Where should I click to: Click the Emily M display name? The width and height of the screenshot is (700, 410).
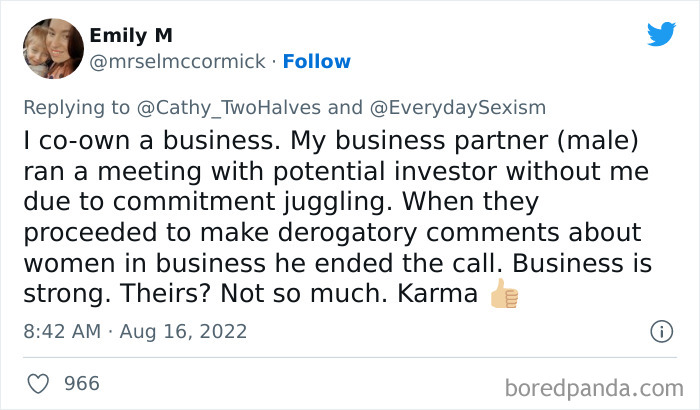pyautogui.click(x=131, y=35)
